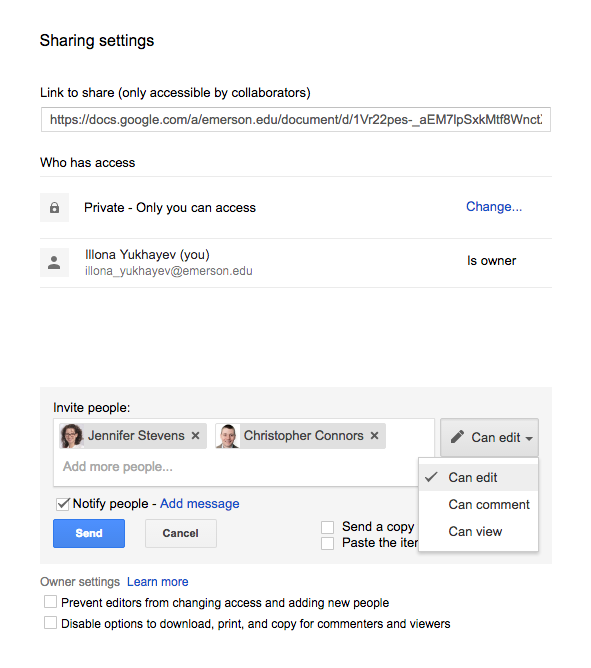Click the Cancel button

pos(181,533)
